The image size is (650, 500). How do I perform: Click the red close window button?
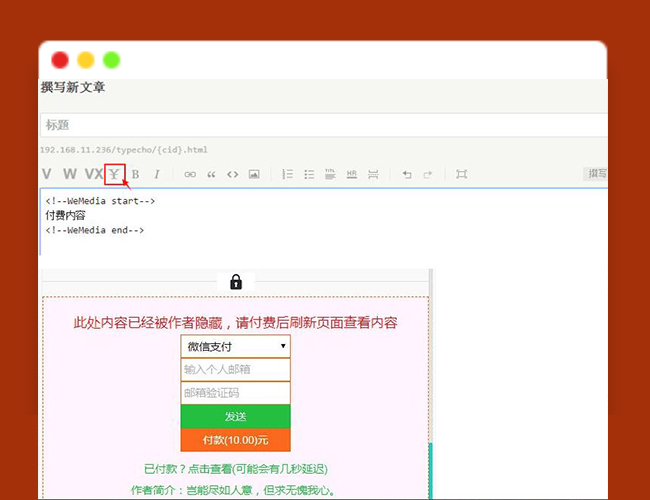pyautogui.click(x=60, y=60)
